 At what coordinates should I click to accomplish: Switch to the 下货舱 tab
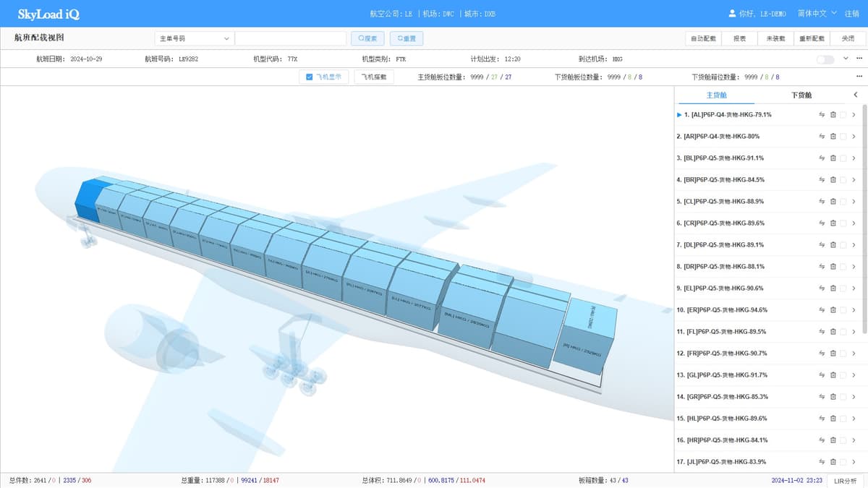[x=800, y=95]
